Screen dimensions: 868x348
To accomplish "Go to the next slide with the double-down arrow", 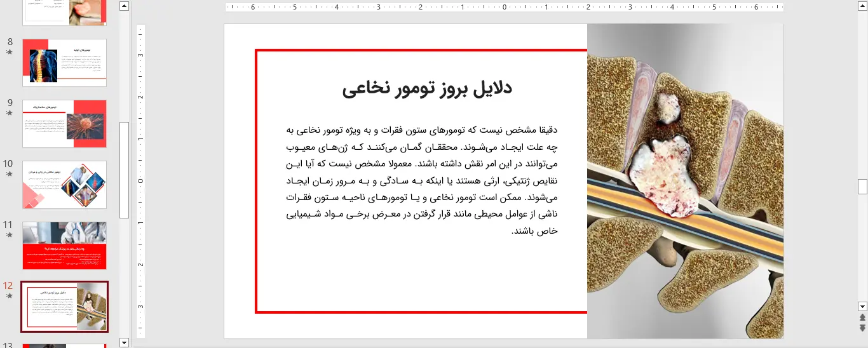I will (862, 328).
